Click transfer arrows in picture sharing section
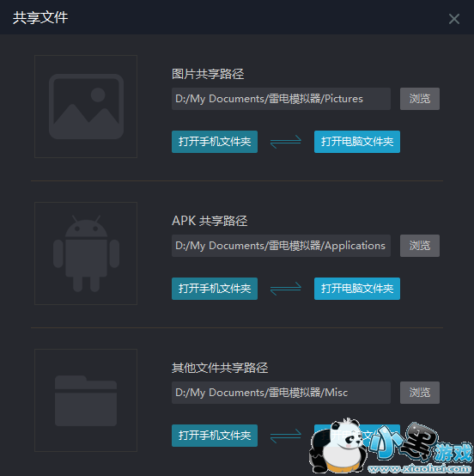This screenshot has height=476, width=474. (x=286, y=142)
